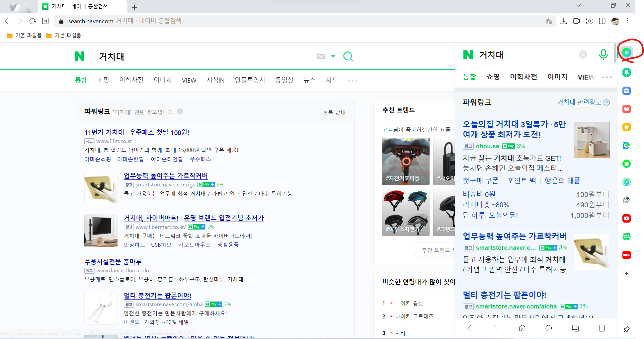This screenshot has height=339, width=644.
Task: Open the monitor stand product thumbnail
Action: point(101,231)
